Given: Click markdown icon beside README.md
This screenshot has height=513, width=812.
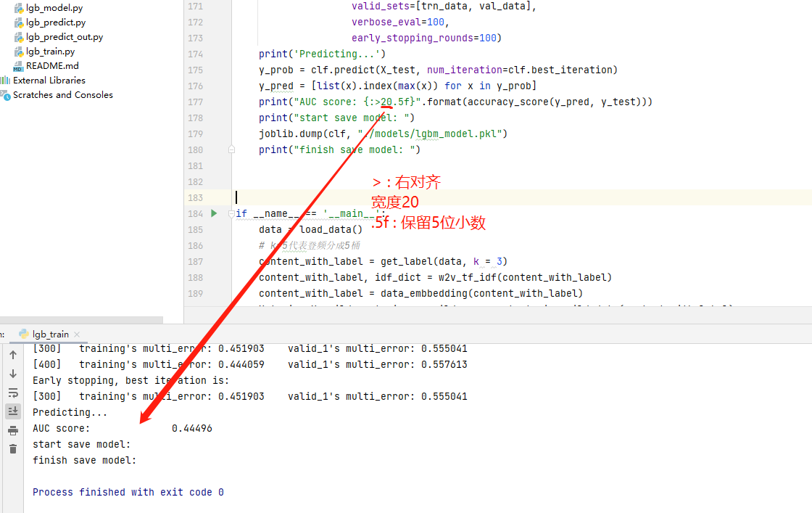Looking at the screenshot, I should [18, 66].
